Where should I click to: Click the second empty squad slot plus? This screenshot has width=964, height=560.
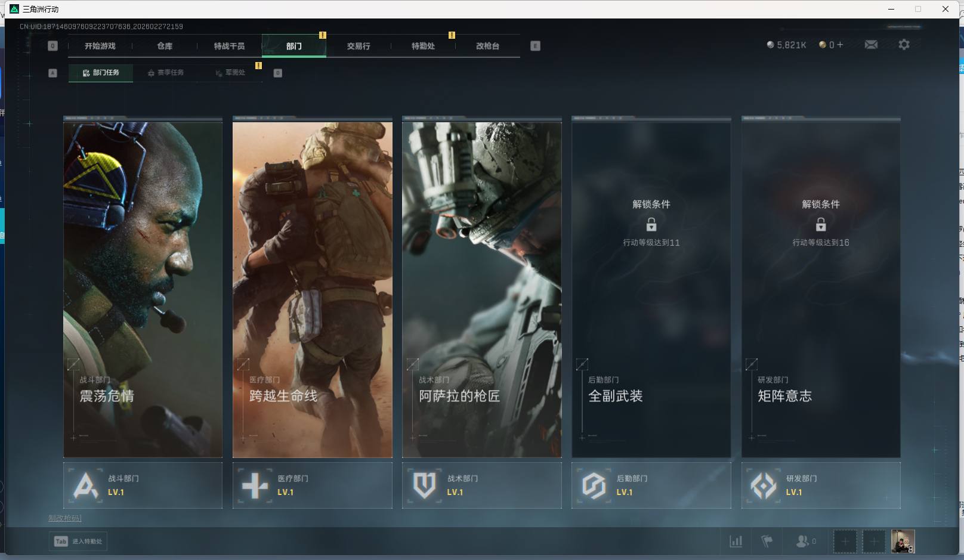click(x=873, y=542)
